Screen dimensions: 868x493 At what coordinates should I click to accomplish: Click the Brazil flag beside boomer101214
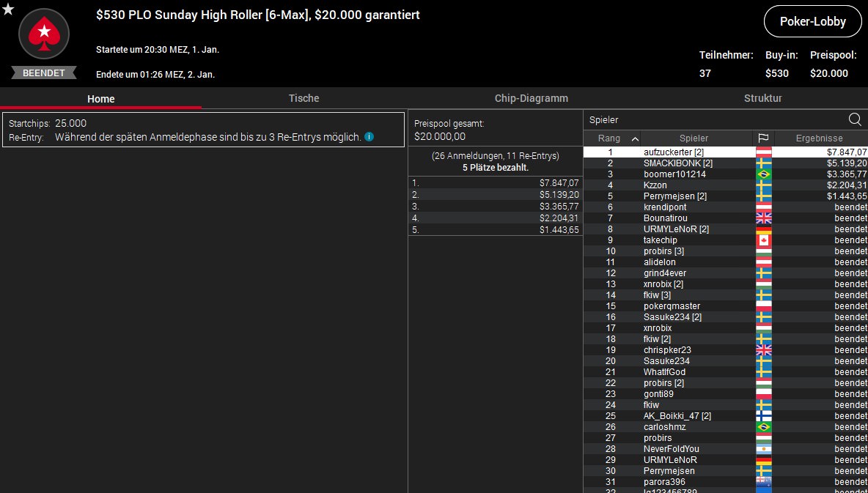[x=763, y=174]
